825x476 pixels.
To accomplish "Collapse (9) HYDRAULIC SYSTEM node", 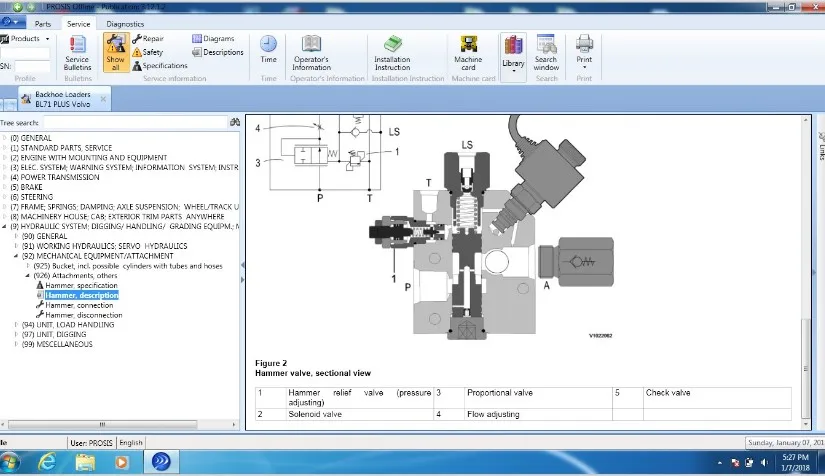I will click(5, 226).
